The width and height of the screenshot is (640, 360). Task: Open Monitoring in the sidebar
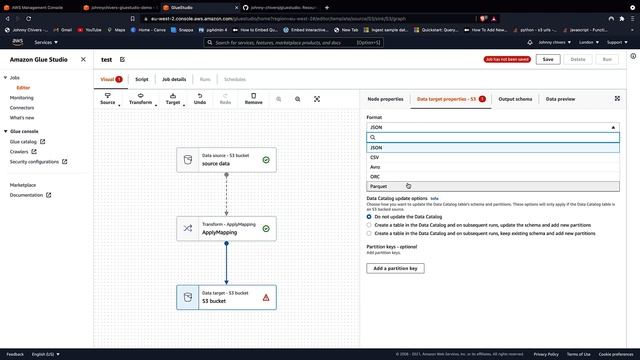[22, 98]
